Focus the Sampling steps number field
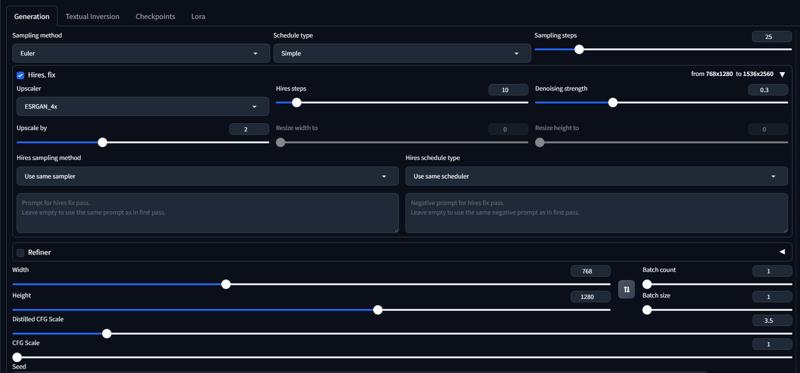Screen dimensions: 800x373 click(x=772, y=37)
